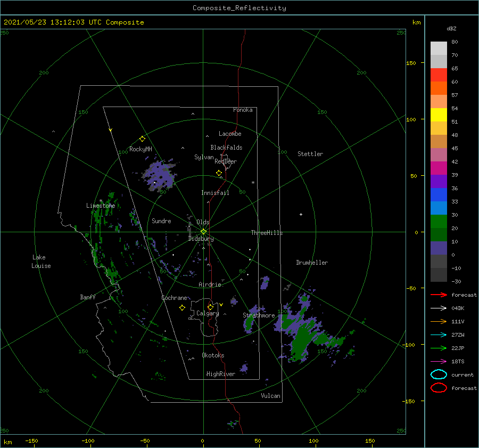Click the Innisfail label
The width and height of the screenshot is (479, 448).
click(215, 193)
